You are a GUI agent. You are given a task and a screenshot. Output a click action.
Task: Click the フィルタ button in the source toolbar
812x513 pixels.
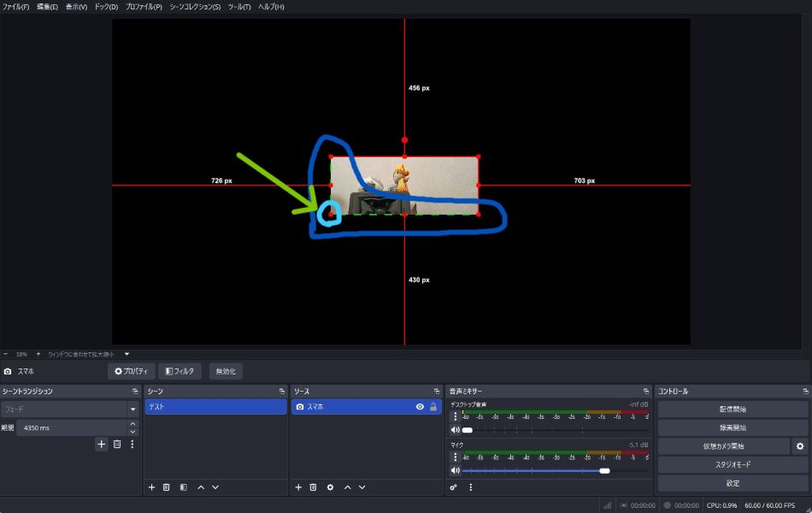179,371
